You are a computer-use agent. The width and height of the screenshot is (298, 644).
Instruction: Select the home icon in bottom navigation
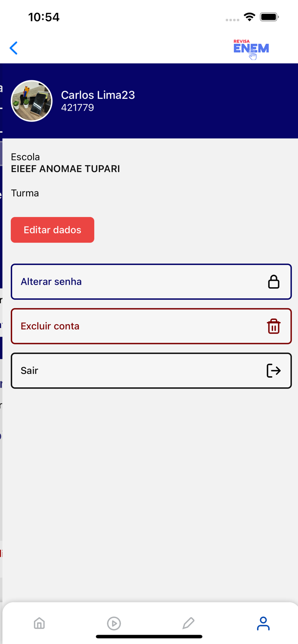[39, 623]
